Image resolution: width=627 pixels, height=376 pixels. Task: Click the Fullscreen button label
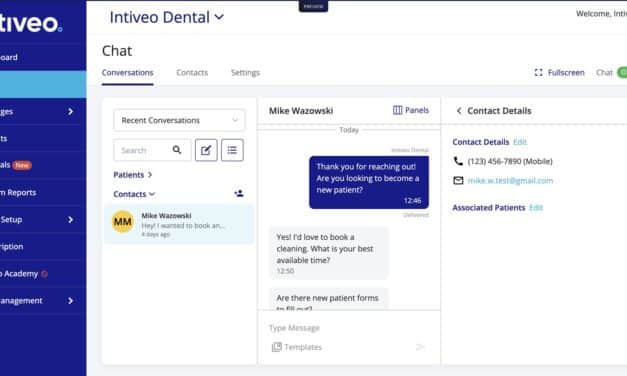click(566, 73)
